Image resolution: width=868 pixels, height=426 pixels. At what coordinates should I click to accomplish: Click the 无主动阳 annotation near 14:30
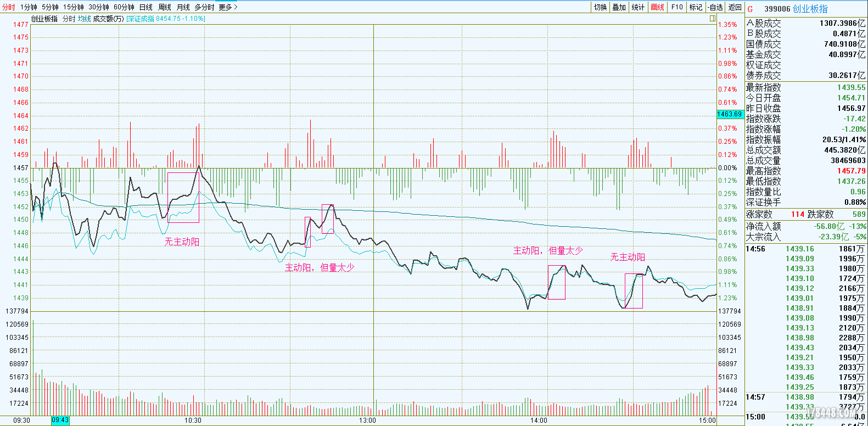pos(628,257)
